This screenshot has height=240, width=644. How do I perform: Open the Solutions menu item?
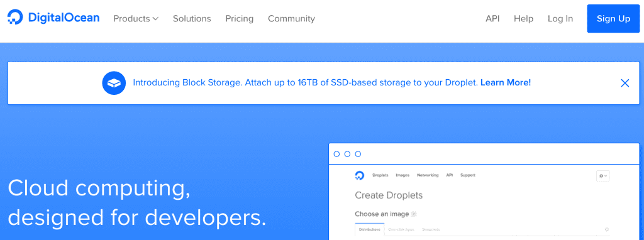coord(192,19)
